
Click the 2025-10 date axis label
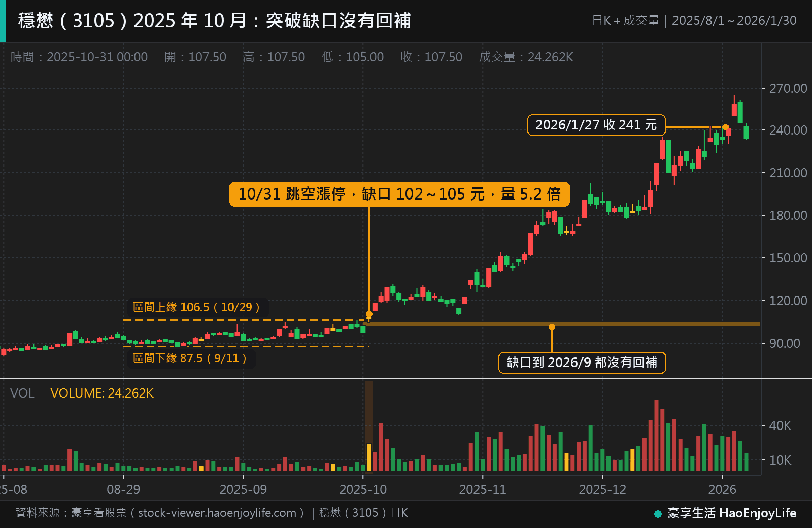pyautogui.click(x=363, y=489)
